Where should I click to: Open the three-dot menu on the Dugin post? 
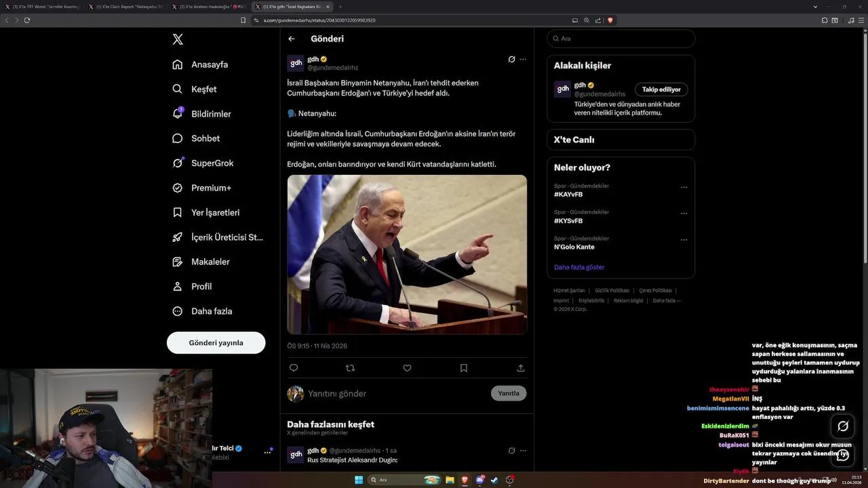[523, 451]
